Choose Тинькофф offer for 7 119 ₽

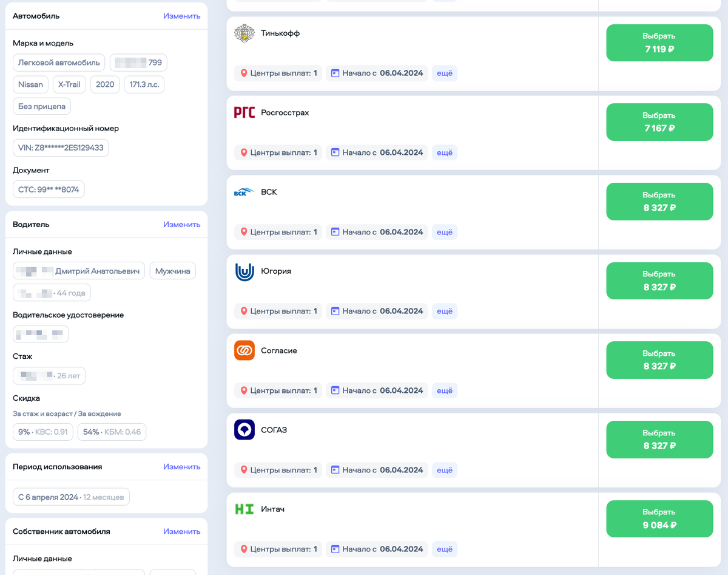[659, 43]
